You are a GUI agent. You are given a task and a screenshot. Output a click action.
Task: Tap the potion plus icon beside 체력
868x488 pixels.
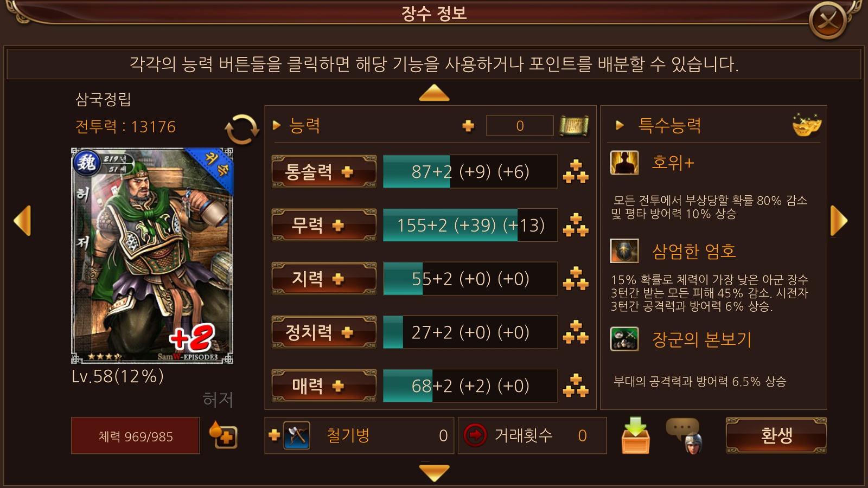point(224,435)
